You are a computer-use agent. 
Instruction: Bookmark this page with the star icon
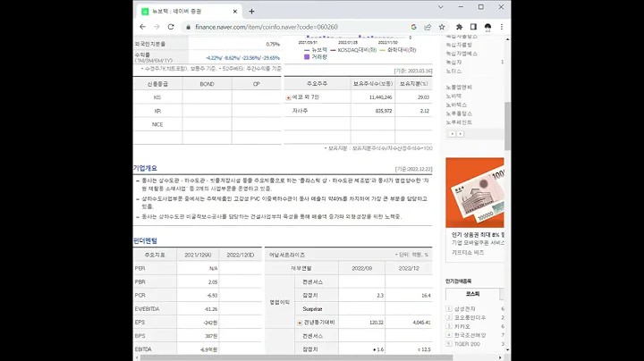coord(442,27)
